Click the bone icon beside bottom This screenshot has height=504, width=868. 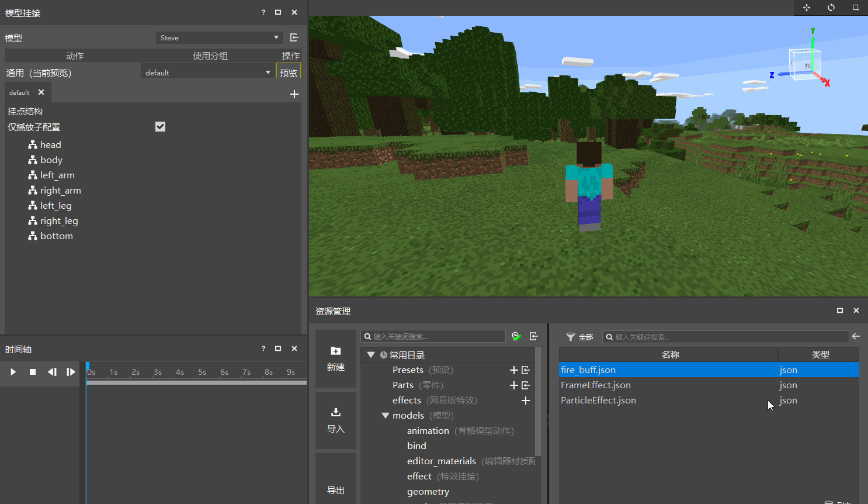[x=33, y=236]
